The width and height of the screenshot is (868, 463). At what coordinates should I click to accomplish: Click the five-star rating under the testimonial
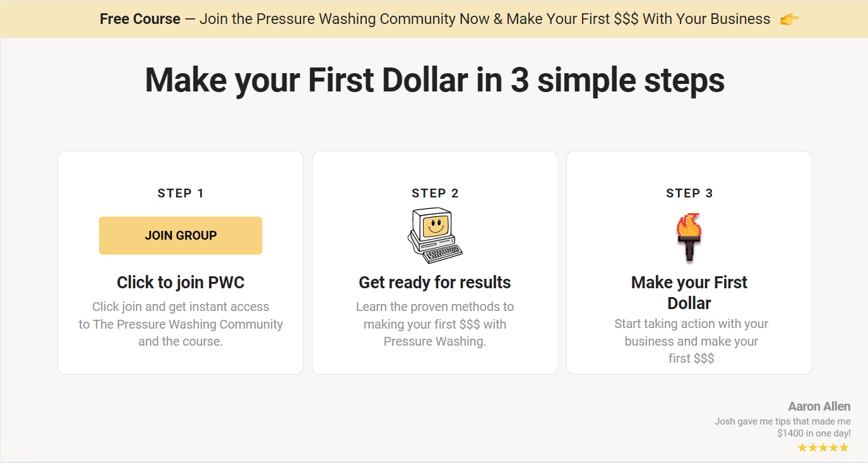[x=823, y=448]
